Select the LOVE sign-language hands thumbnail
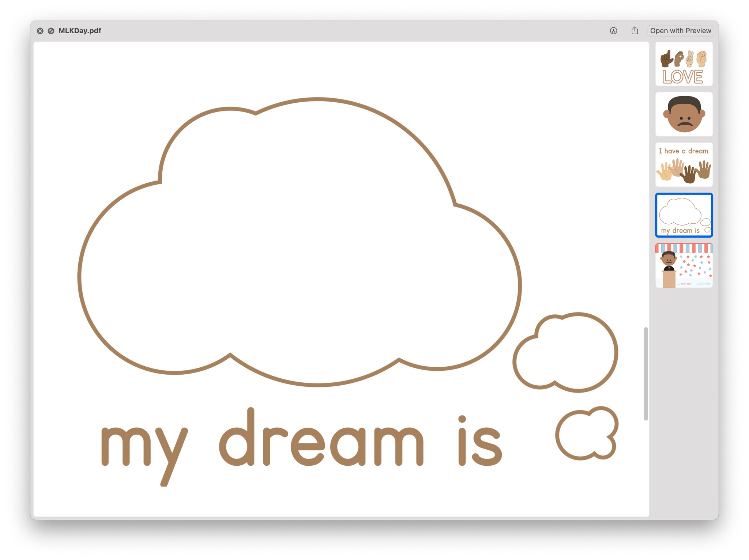The width and height of the screenshot is (749, 560). [x=684, y=64]
